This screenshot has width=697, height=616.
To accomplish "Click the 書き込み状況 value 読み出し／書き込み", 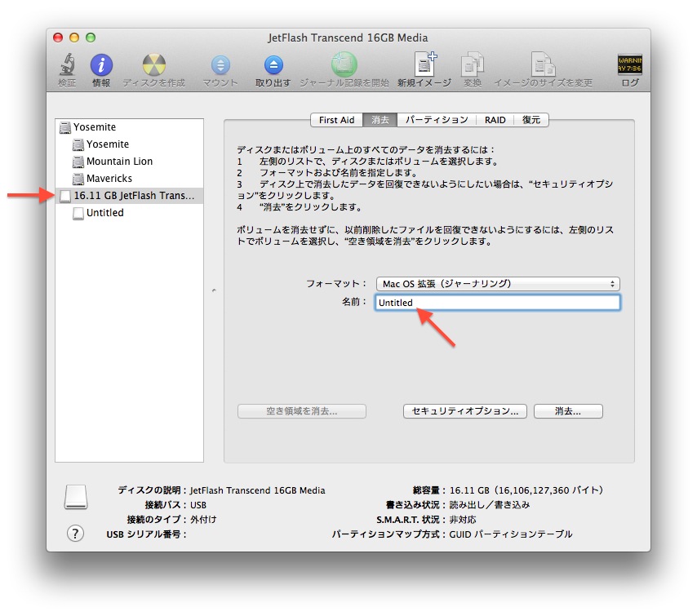I will click(490, 505).
